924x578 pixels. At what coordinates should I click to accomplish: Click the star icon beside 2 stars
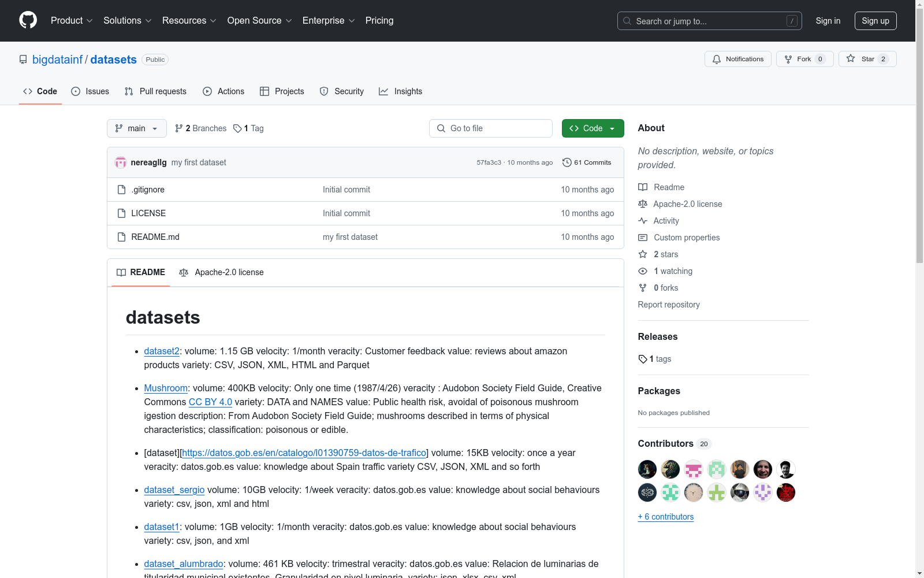(643, 254)
